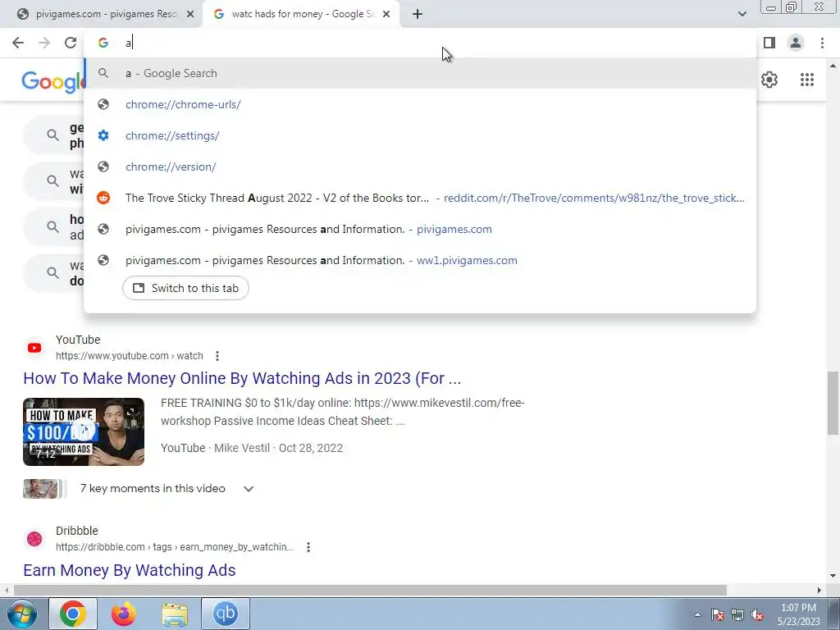Open the How To Make Money Online result
The width and height of the screenshot is (840, 630).
point(242,378)
